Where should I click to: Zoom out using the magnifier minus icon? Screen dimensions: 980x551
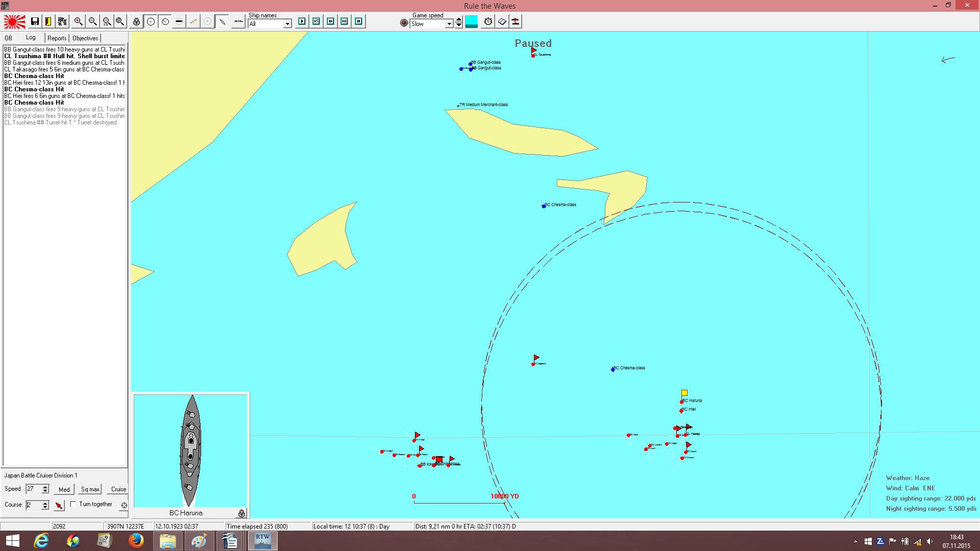tap(92, 21)
